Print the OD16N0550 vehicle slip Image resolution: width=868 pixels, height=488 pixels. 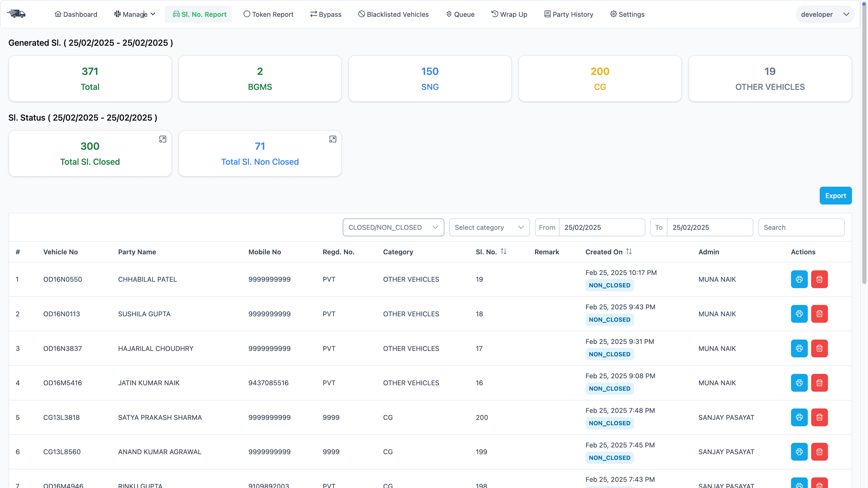[799, 279]
